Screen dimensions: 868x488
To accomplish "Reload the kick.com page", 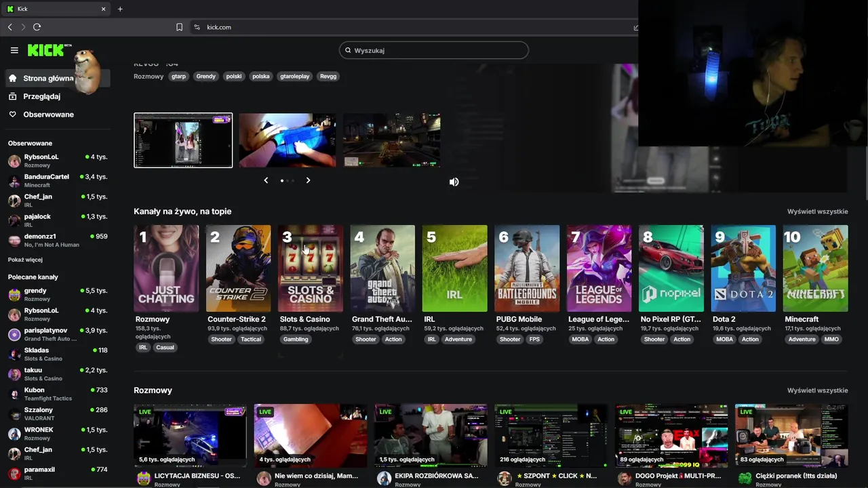I will pos(37,27).
